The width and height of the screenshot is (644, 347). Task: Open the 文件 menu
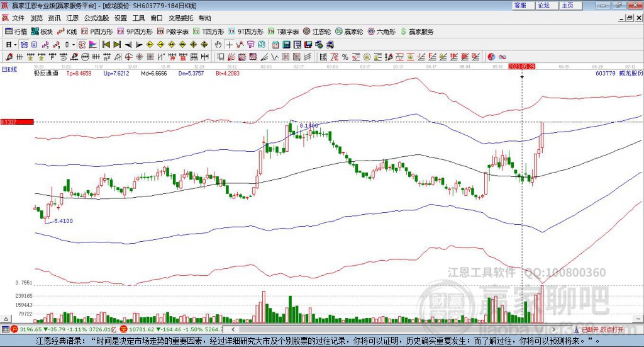(x=18, y=18)
